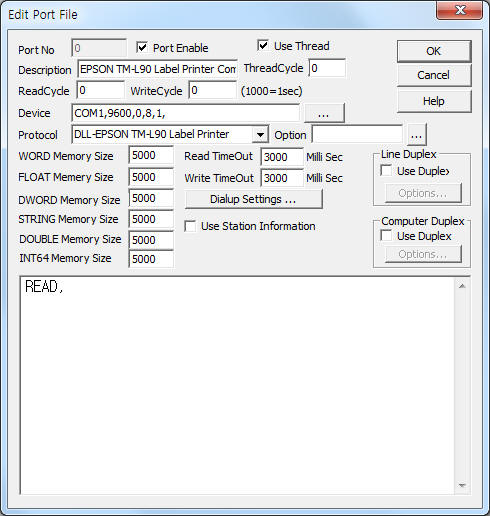This screenshot has height=516, width=490.
Task: Close the Edit Port File dialog
Action: 459,10
